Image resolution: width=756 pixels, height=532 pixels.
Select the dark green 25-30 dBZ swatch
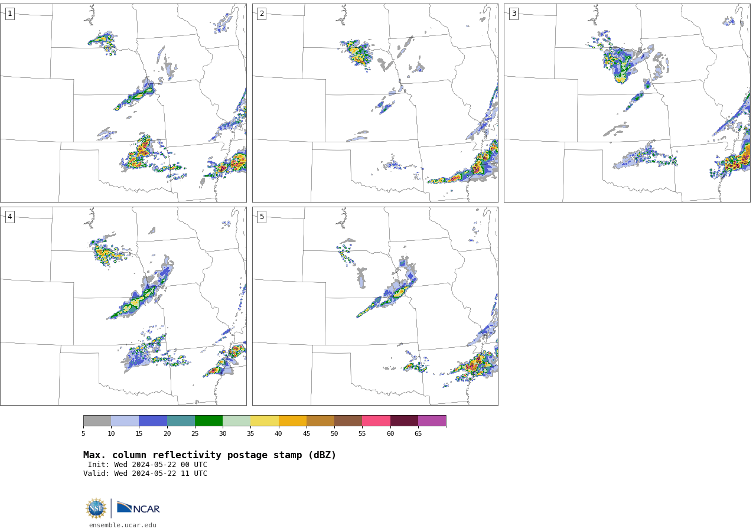click(x=208, y=420)
